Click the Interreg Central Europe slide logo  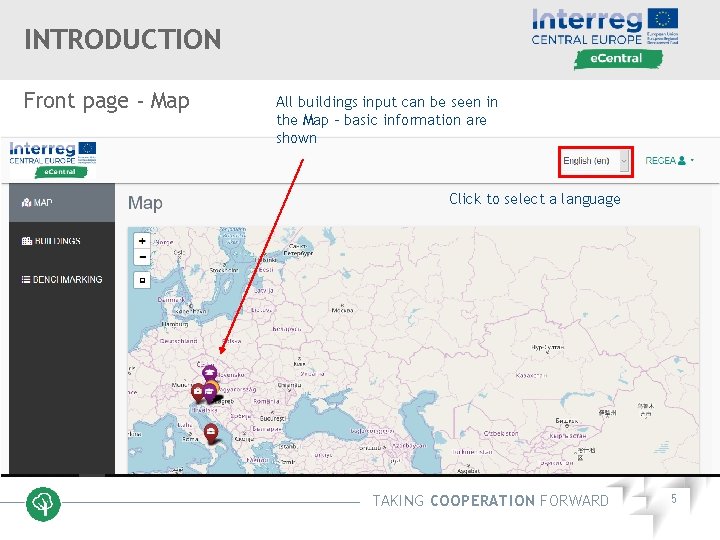(605, 38)
